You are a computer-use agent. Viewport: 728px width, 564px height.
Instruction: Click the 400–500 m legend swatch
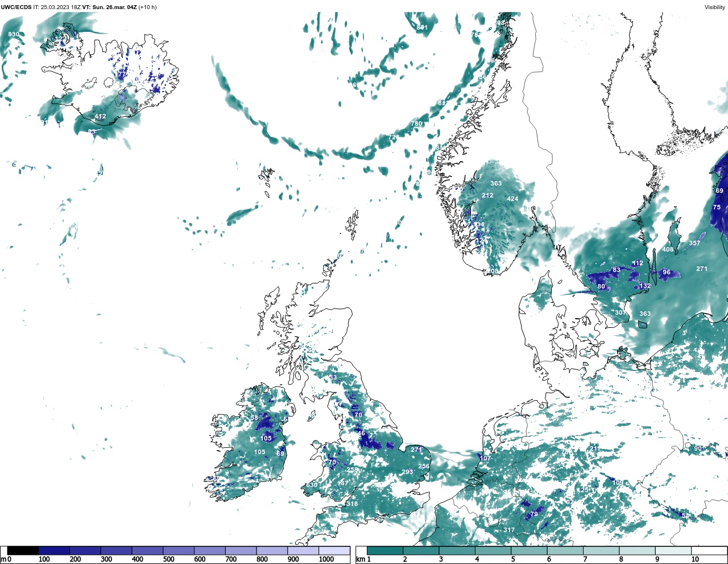tap(147, 550)
